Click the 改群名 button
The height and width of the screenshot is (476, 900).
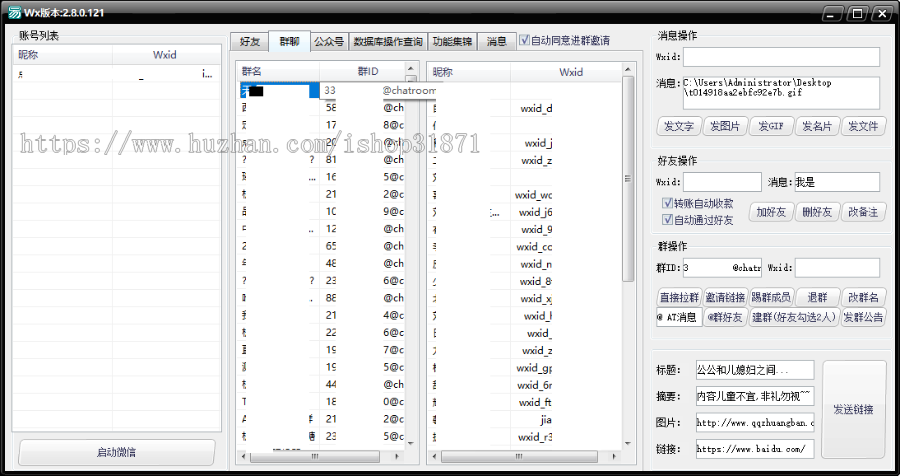point(863,297)
